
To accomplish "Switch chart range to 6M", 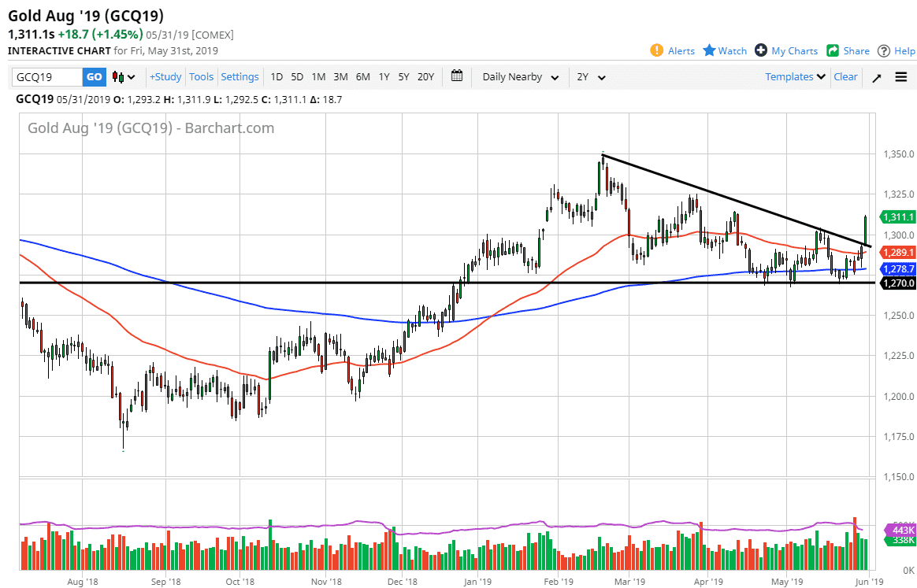I will point(362,76).
